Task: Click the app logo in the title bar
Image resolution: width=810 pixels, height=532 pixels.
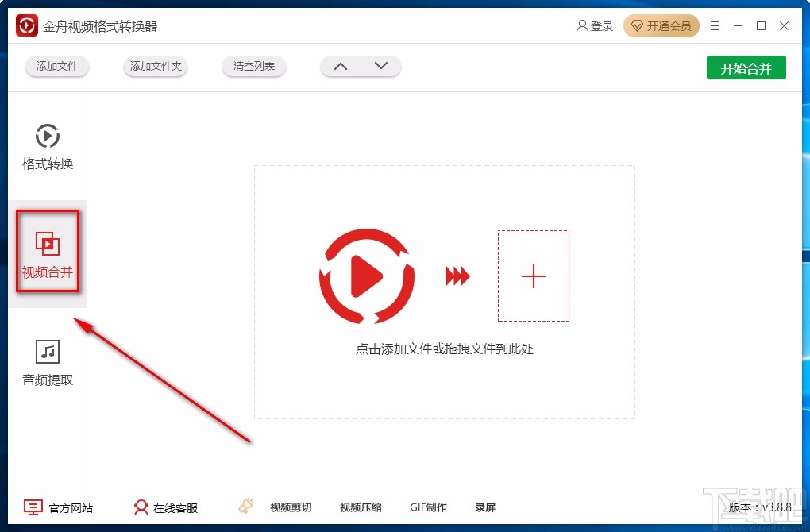Action: point(26,25)
